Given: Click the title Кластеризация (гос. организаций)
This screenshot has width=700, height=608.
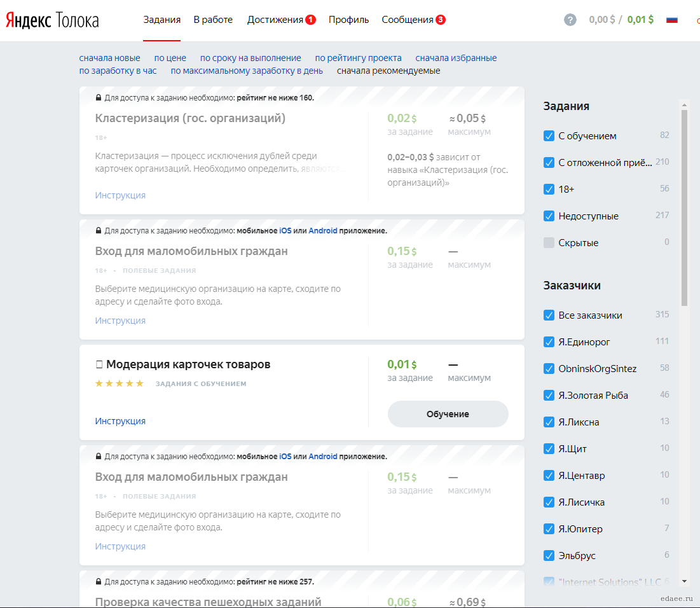Looking at the screenshot, I should tap(190, 118).
